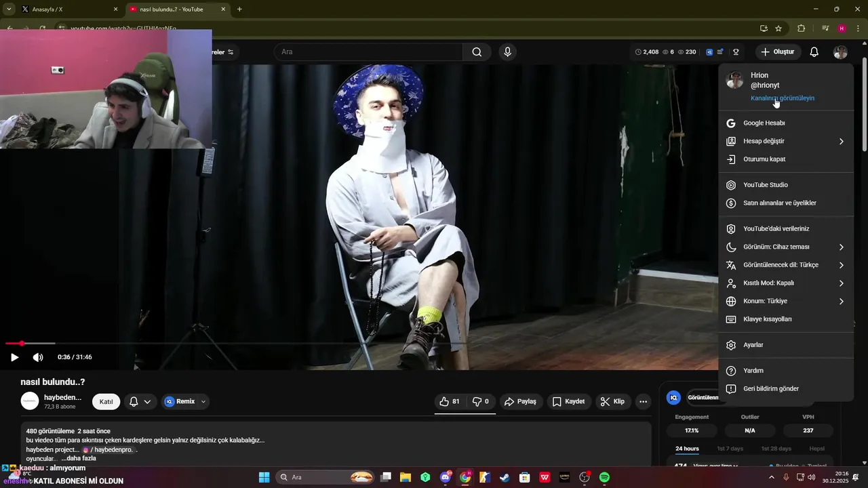The image size is (868, 488).
Task: Open Windows Start menu
Action: click(x=264, y=477)
